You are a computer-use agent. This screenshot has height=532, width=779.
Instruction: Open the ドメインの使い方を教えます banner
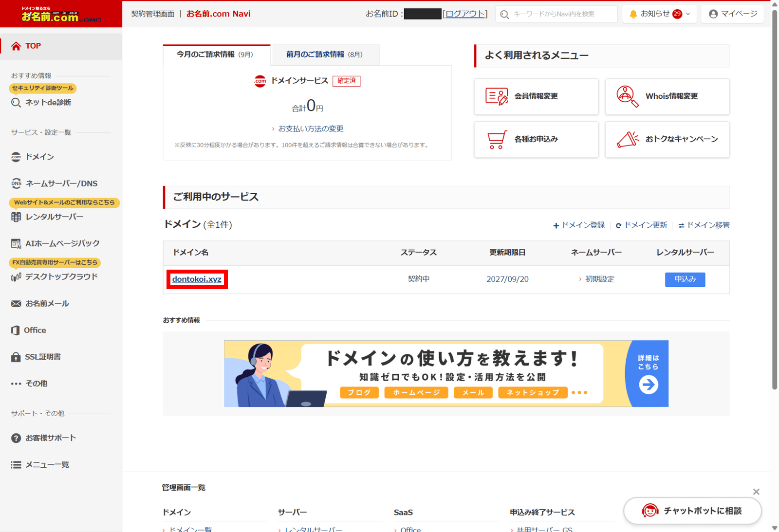coord(446,374)
